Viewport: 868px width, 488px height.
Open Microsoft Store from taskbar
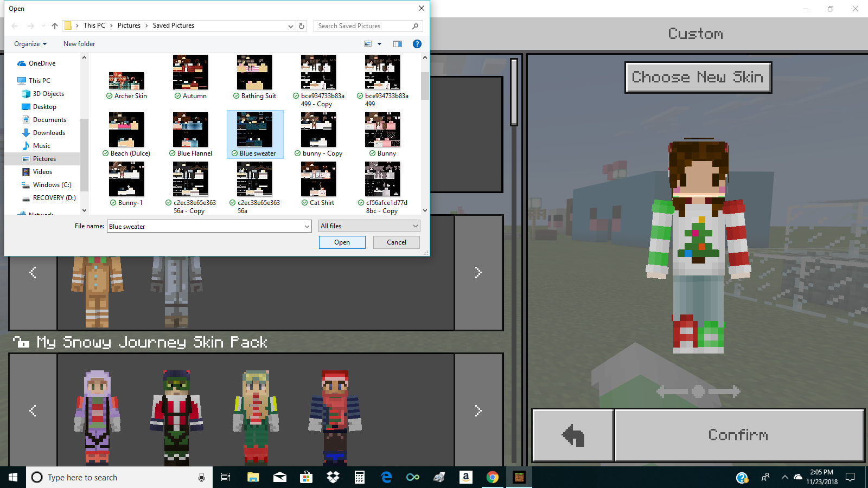(x=307, y=477)
